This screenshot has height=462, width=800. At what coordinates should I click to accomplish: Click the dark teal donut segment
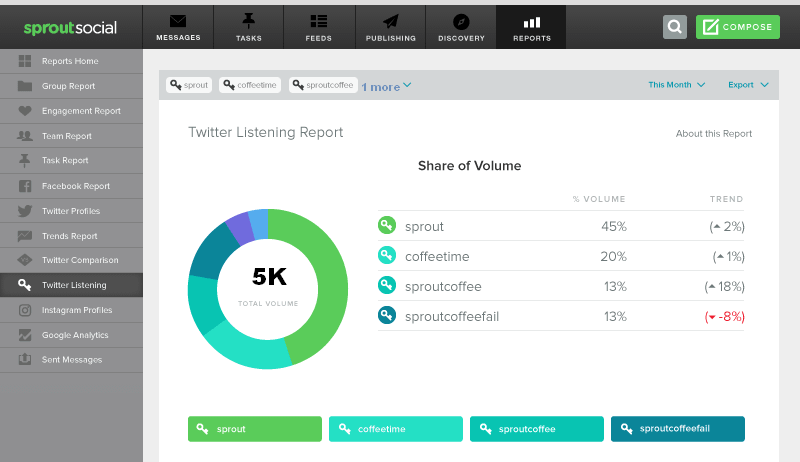tap(214, 252)
